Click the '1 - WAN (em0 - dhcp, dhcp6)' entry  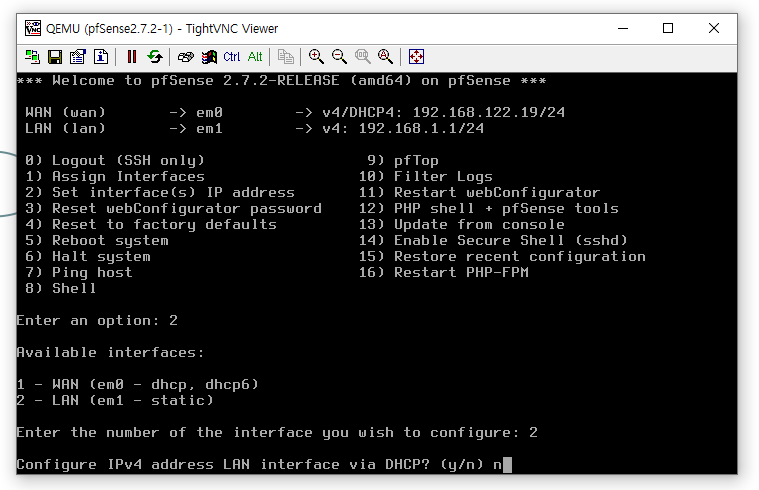(137, 384)
